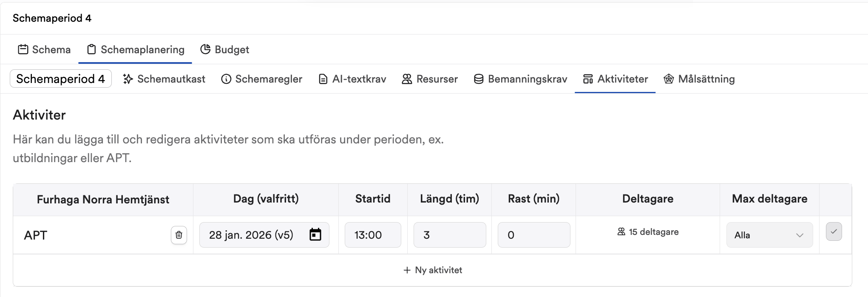Switch to the Schema tab

click(x=44, y=49)
